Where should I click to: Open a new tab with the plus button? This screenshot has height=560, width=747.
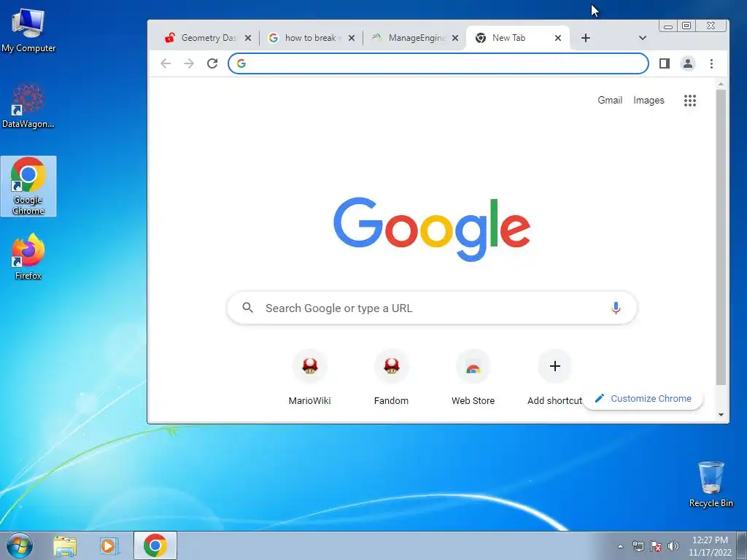coord(586,38)
